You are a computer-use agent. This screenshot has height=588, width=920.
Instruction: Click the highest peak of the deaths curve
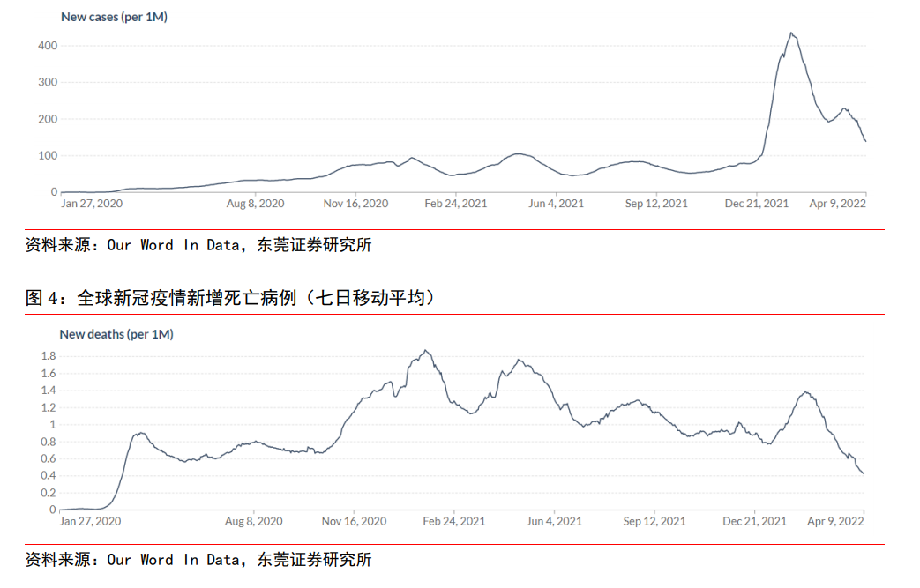[x=426, y=351]
